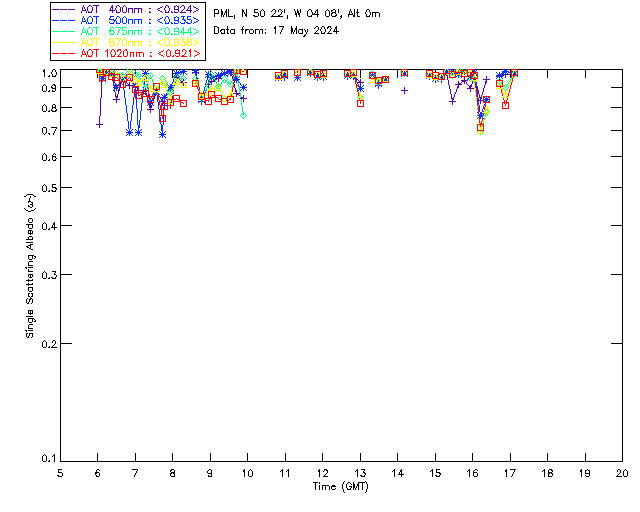Click the green diamond marker near 0.76 before hour 10
This screenshot has width=640, height=512.
[x=244, y=116]
